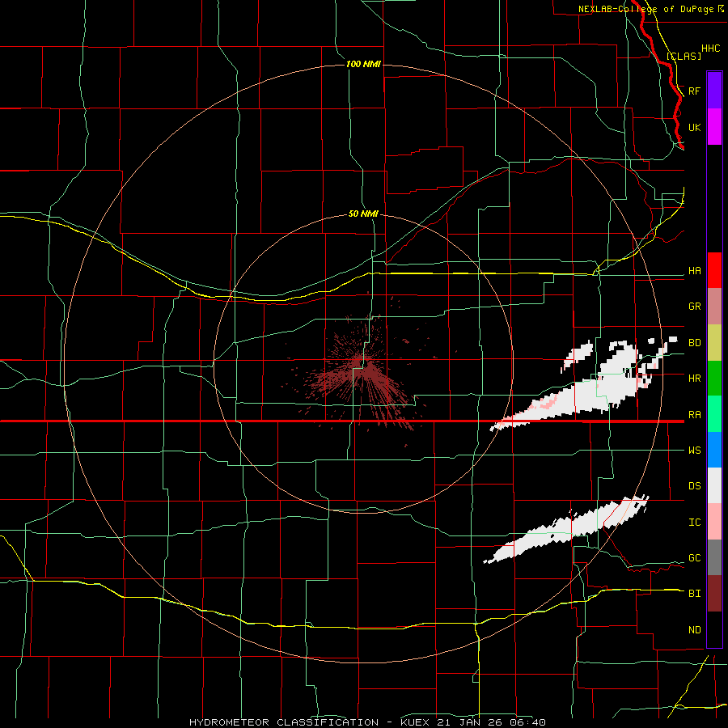The height and width of the screenshot is (728, 728).
Task: Click the DS legend label
Action: point(694,486)
